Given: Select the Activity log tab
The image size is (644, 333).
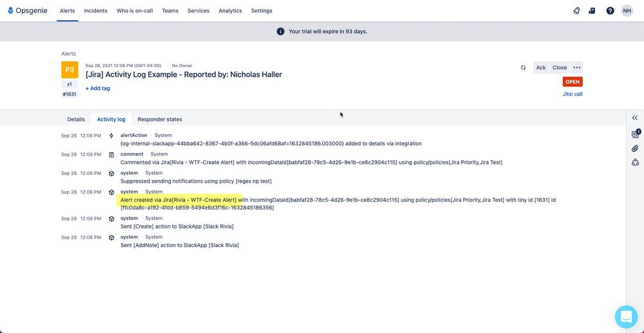Looking at the screenshot, I should coord(111,119).
